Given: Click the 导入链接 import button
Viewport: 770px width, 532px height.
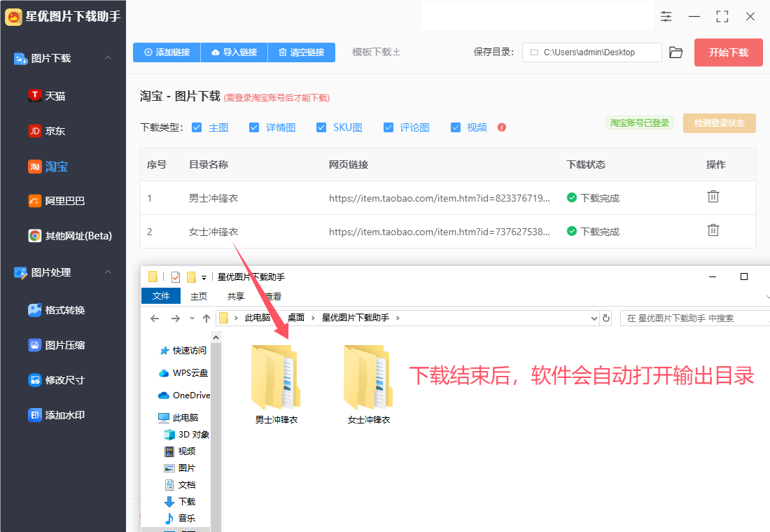Looking at the screenshot, I should 234,52.
